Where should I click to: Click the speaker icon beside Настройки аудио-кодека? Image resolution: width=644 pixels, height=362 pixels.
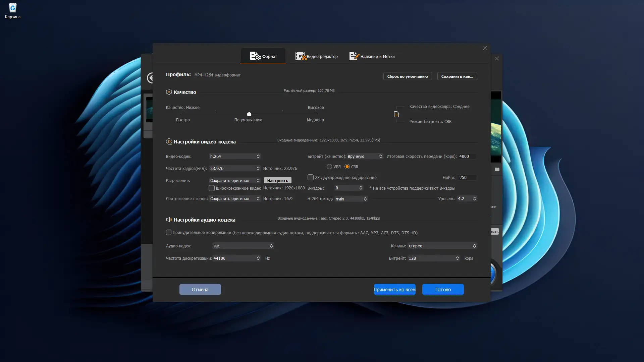[169, 220]
